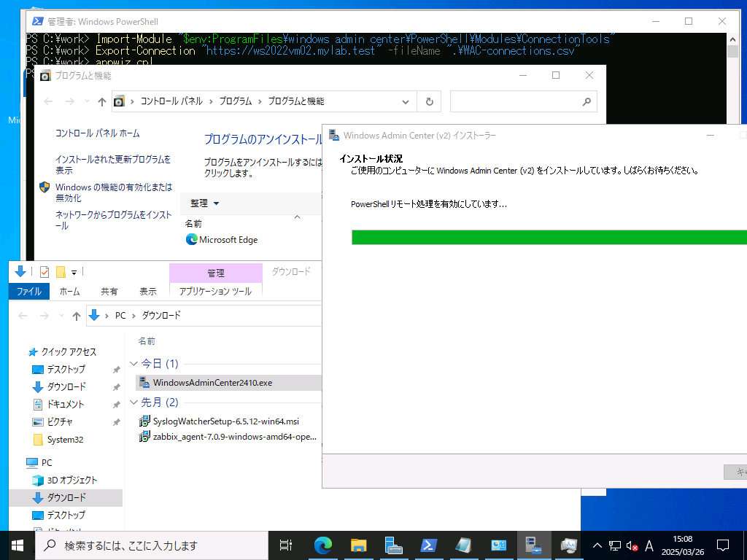Image resolution: width=747 pixels, height=560 pixels.
Task: Click the Control Panel taskbar icon
Action: pos(499,545)
